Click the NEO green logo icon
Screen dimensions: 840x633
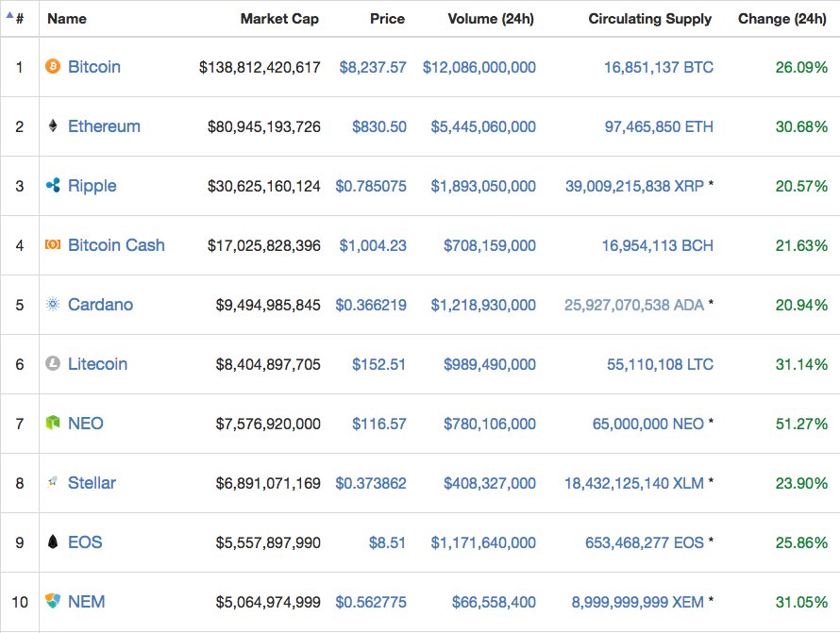pos(53,423)
